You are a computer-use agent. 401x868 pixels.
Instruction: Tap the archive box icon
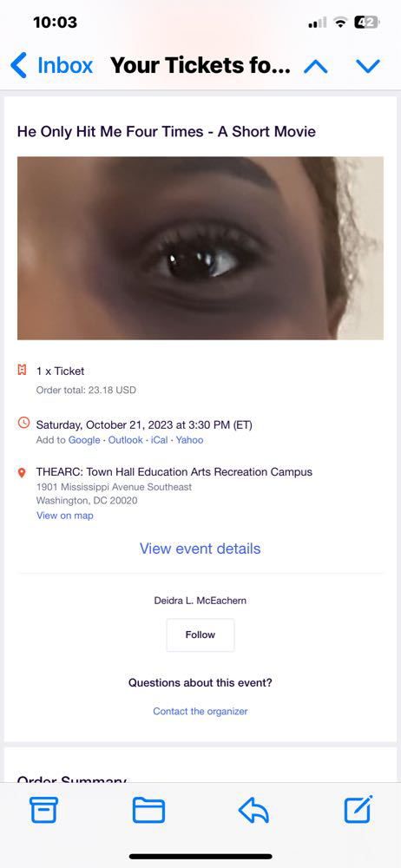43,811
